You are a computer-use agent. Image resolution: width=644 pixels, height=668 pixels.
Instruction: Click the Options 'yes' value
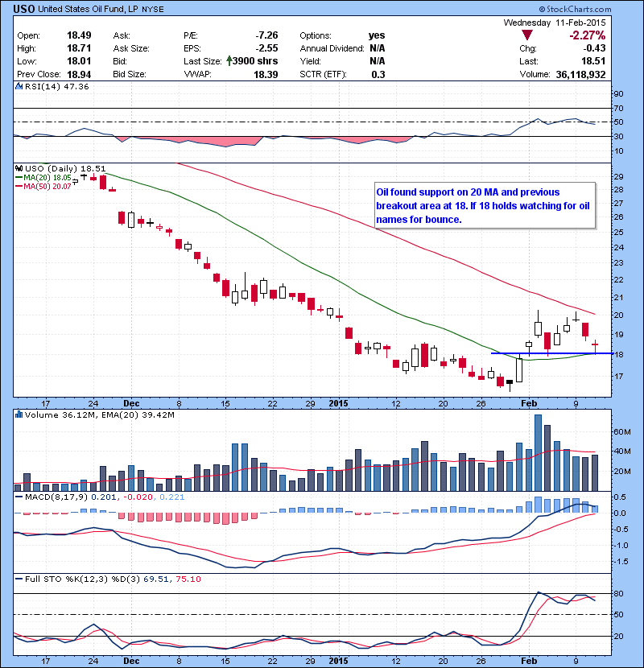377,35
